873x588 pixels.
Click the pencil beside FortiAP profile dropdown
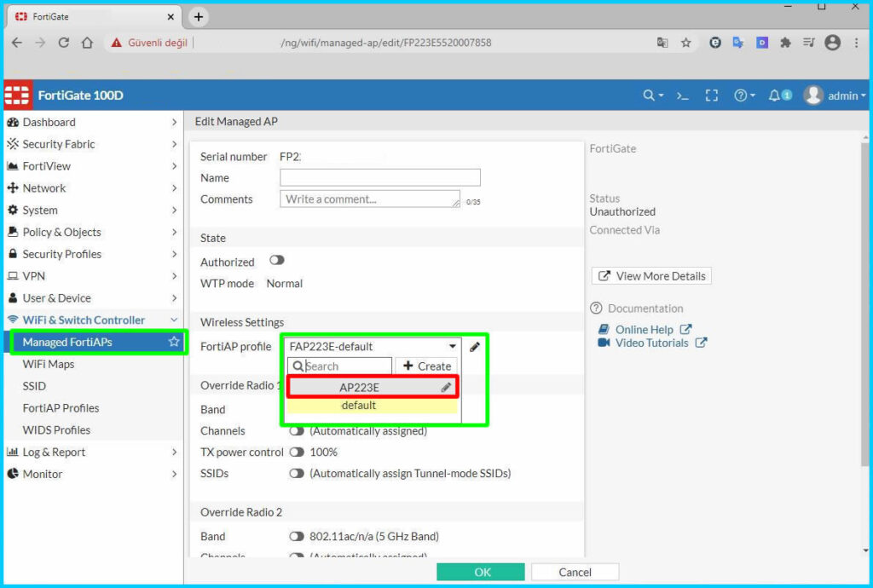pyautogui.click(x=474, y=347)
